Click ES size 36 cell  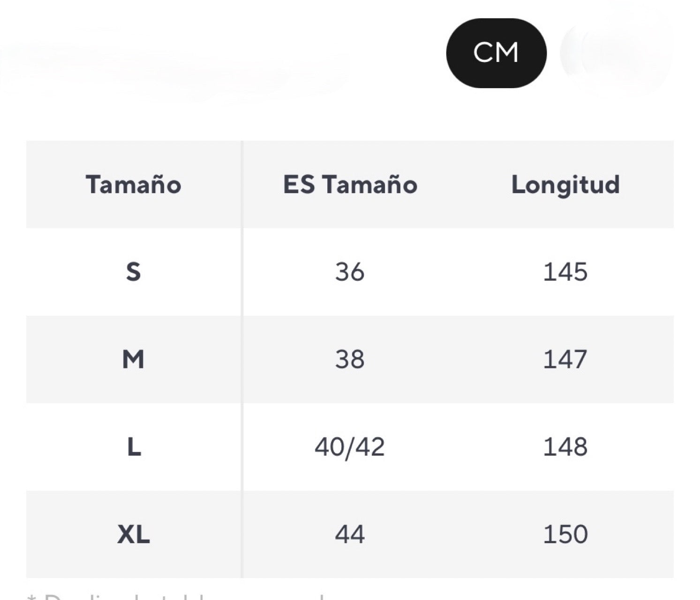coord(350,272)
